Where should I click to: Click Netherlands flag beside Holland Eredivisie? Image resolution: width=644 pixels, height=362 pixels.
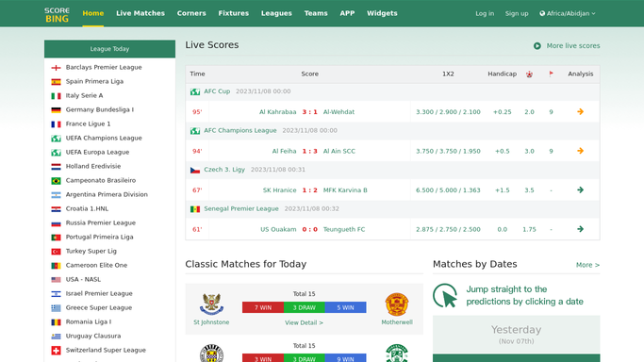tap(56, 167)
